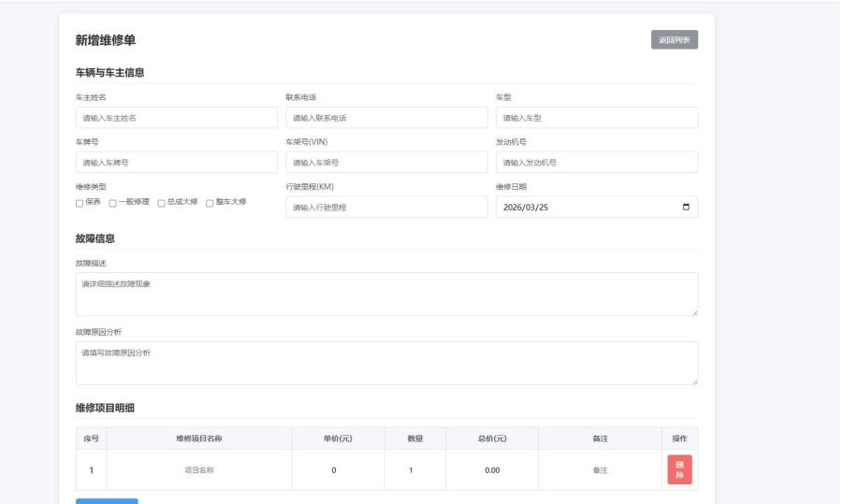Click the 备注 field in the table row
The image size is (842, 504).
coord(601,470)
